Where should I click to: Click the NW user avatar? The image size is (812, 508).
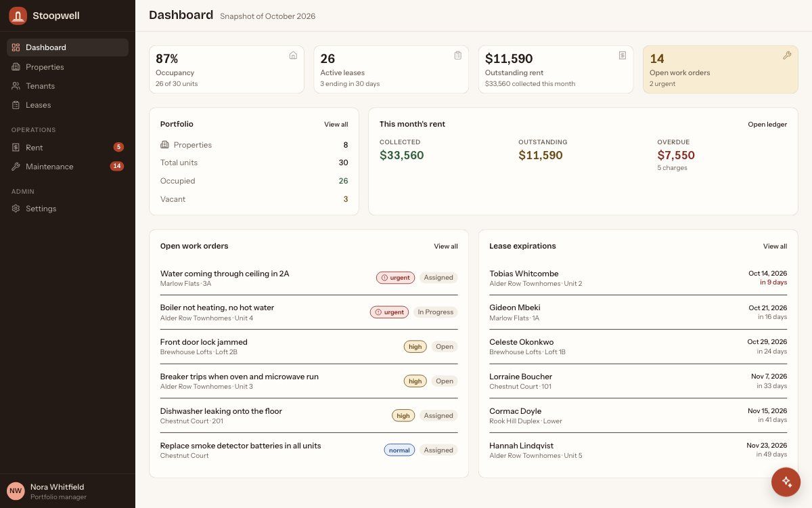(16, 490)
